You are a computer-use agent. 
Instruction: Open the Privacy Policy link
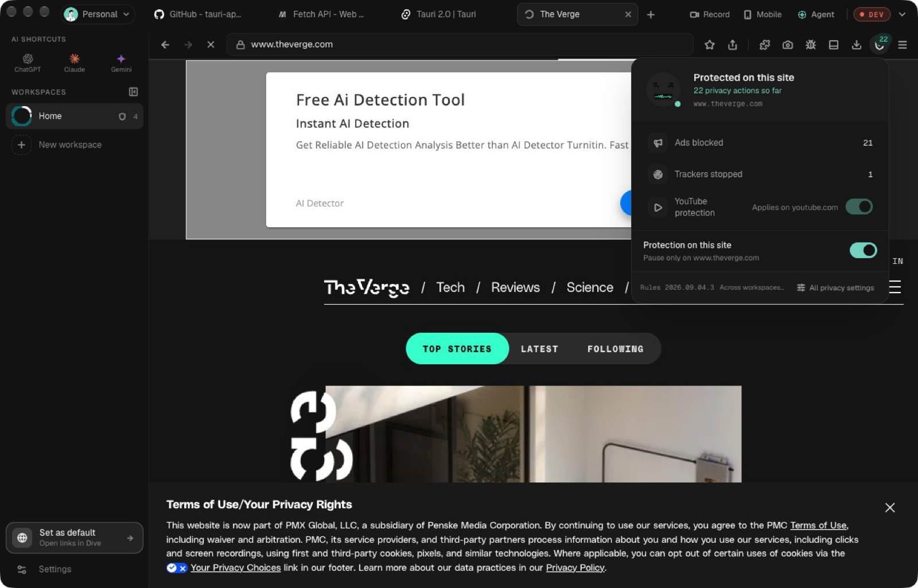(x=575, y=568)
